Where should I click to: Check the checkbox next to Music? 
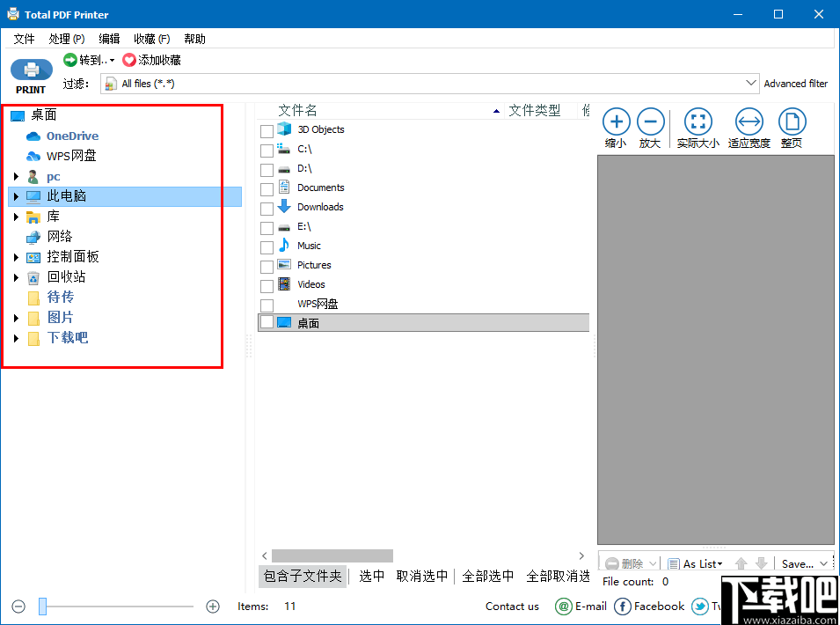pyautogui.click(x=267, y=246)
